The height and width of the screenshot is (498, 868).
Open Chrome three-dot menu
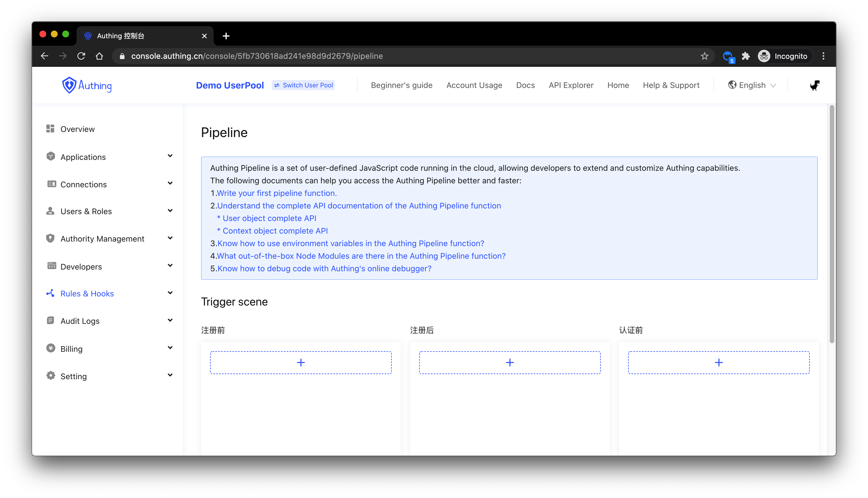click(x=823, y=56)
